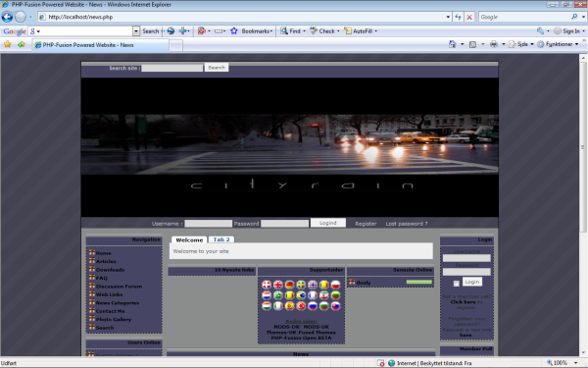The height and width of the screenshot is (368, 588).
Task: Select the Welcome tab
Action: point(189,239)
